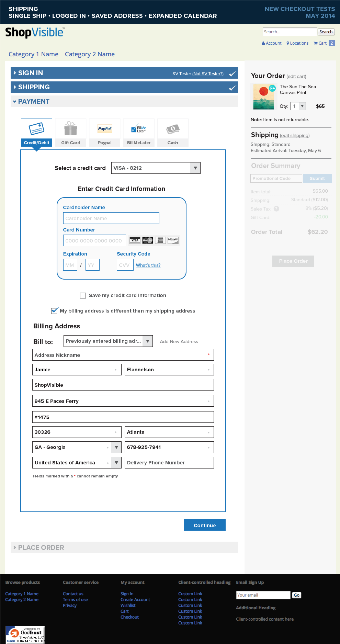
Task: Click the header Search field
Action: (290, 32)
